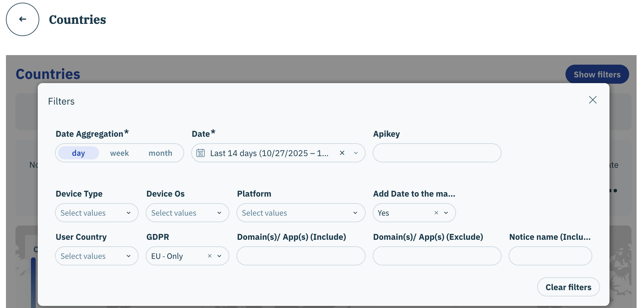Open the Device Type select dropdown

tap(97, 213)
